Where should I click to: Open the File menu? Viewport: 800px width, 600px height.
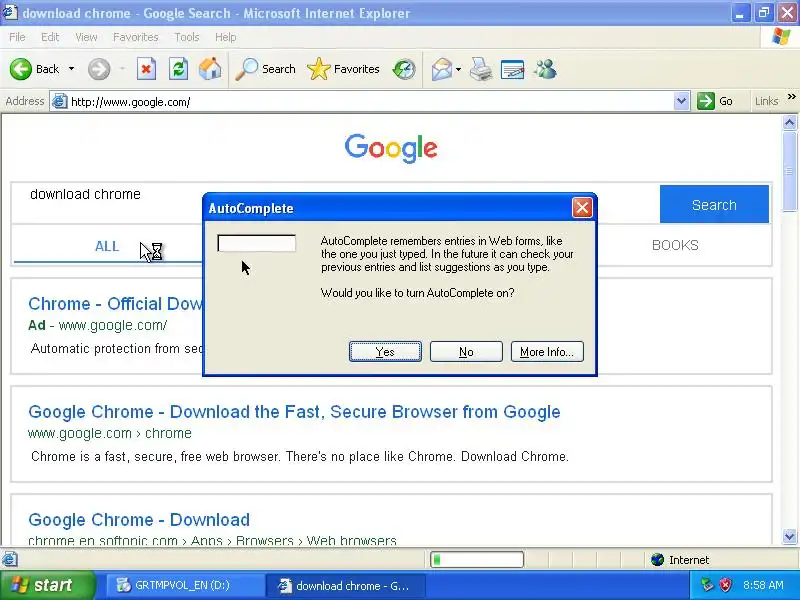(x=17, y=37)
